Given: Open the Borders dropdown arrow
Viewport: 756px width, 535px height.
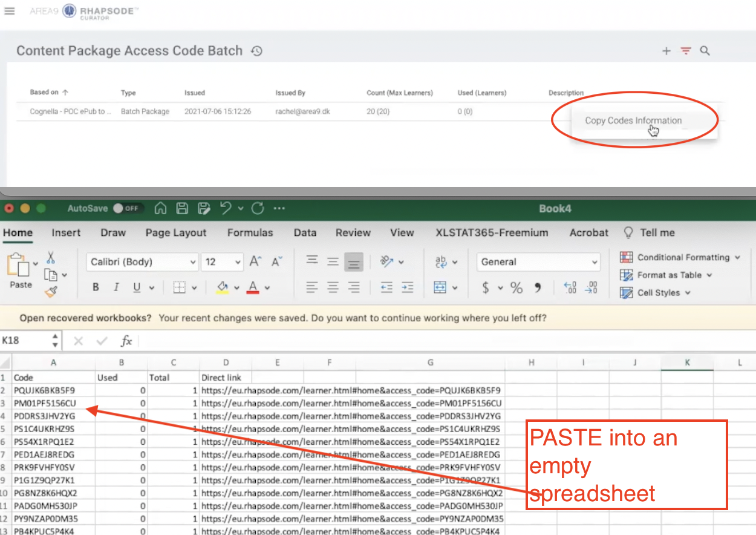Looking at the screenshot, I should point(194,288).
